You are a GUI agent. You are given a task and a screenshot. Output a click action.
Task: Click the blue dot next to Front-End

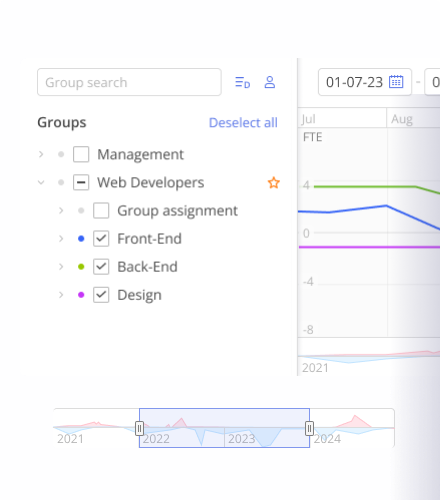[x=81, y=239]
